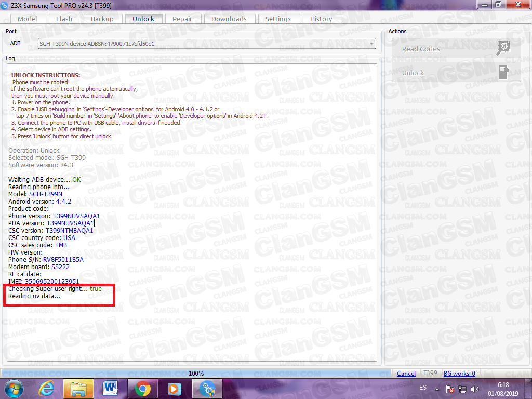The width and height of the screenshot is (532, 399).
Task: Click the Unlock action button
Action: 456,72
